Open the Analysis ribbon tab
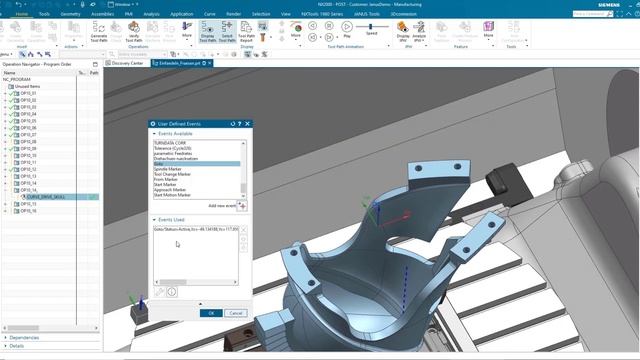 [x=151, y=14]
